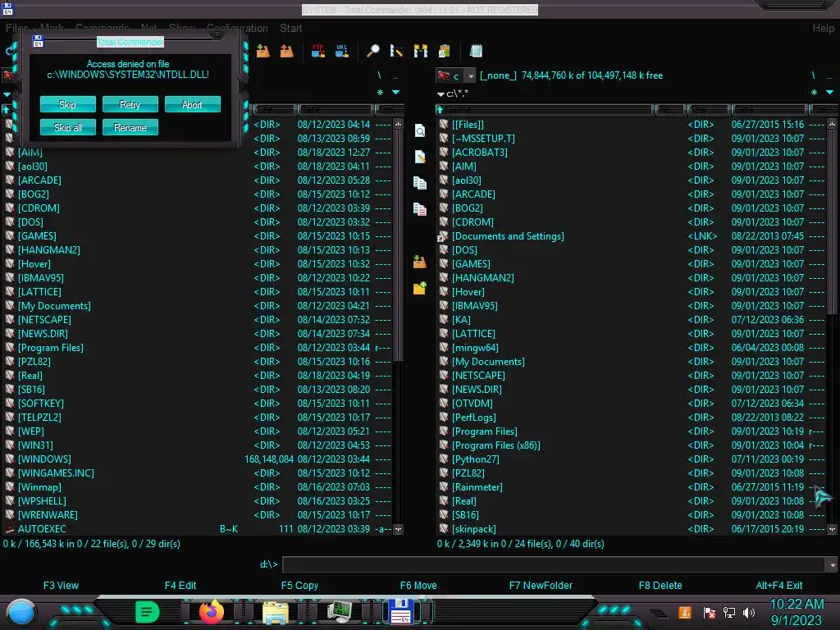Click the command line input field
Screen dimensions: 840x630
point(554,564)
